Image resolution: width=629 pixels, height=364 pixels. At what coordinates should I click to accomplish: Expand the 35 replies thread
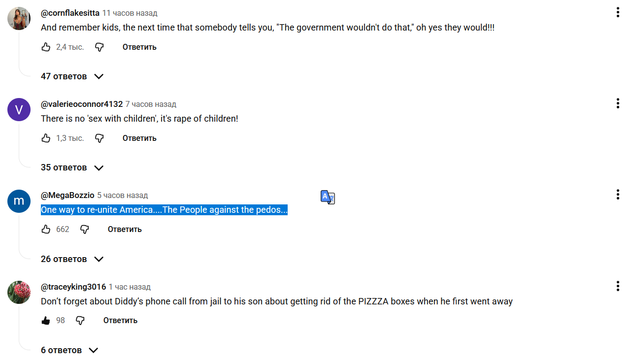(72, 167)
